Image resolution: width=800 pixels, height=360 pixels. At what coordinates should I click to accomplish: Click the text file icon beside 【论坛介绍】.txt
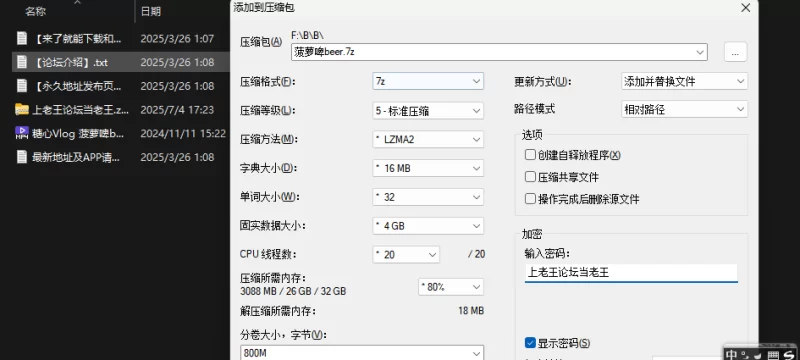pos(21,62)
